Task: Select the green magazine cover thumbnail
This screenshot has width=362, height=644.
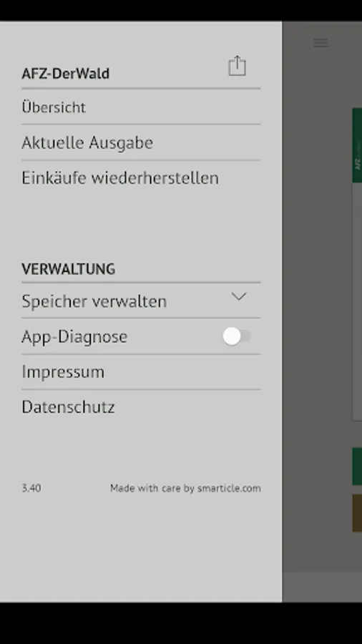Action: coord(357,145)
